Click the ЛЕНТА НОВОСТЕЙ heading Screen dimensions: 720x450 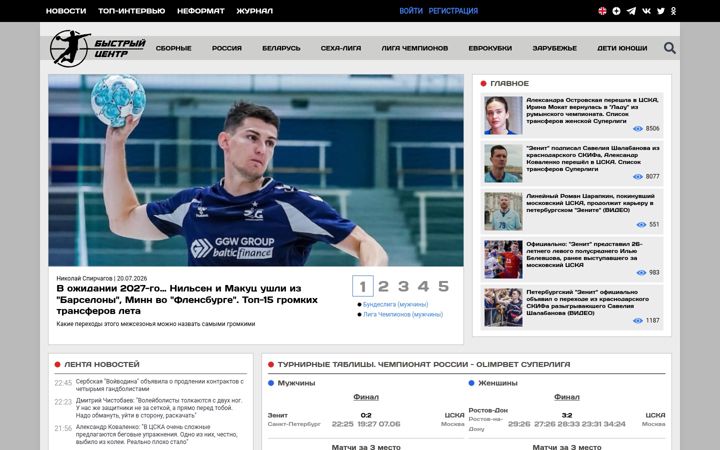click(101, 364)
